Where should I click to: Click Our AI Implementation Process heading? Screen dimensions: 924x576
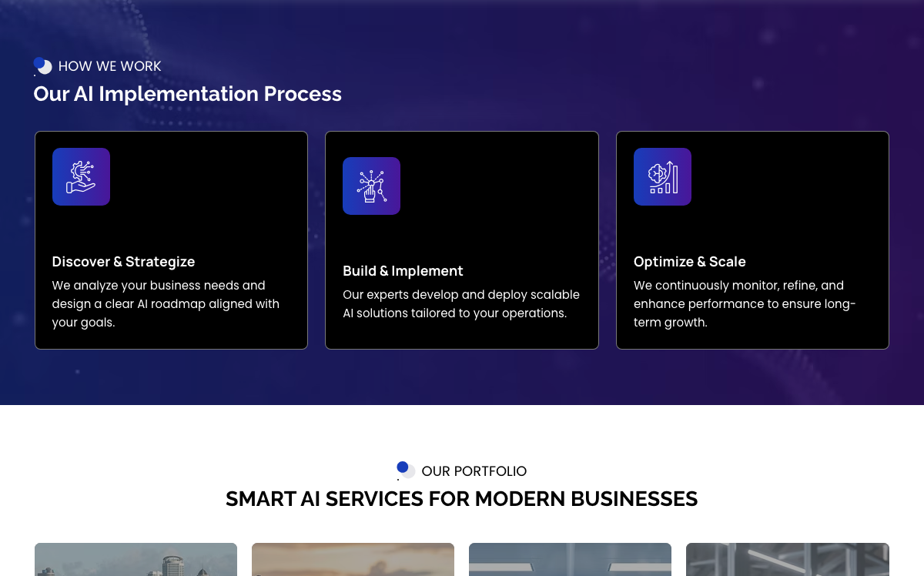click(x=187, y=94)
